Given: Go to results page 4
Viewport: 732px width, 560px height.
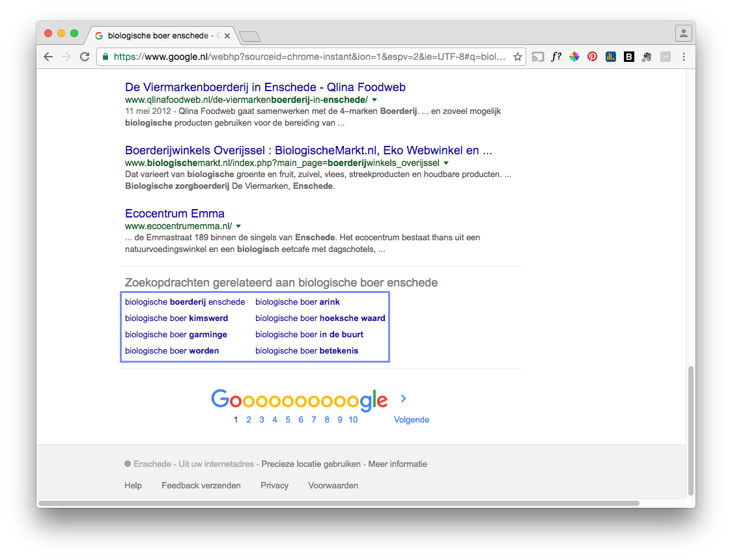Looking at the screenshot, I should (x=275, y=419).
